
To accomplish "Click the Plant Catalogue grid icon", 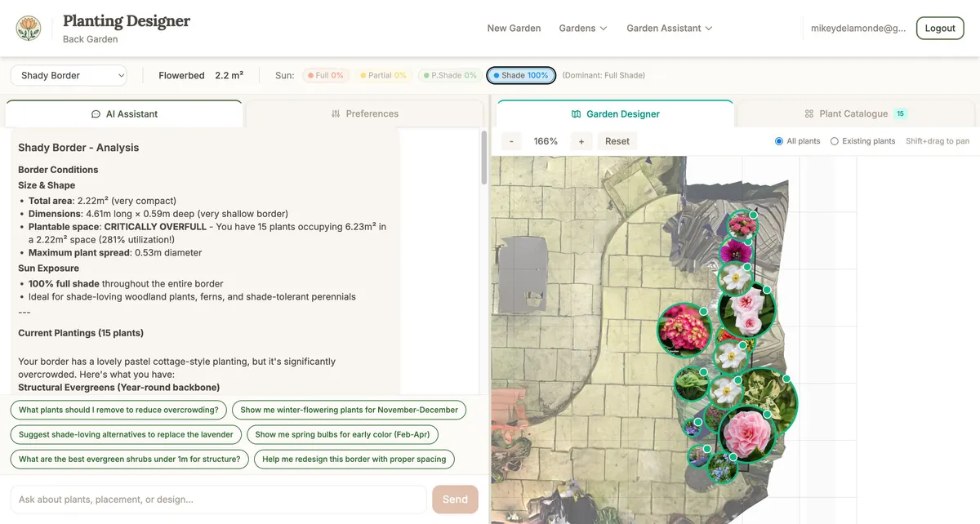I will click(808, 113).
